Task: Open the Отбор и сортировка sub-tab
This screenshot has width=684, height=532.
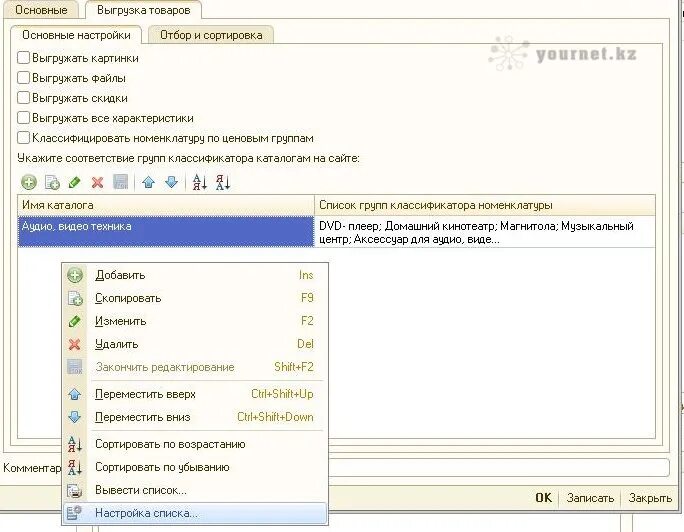Action: 211,35
